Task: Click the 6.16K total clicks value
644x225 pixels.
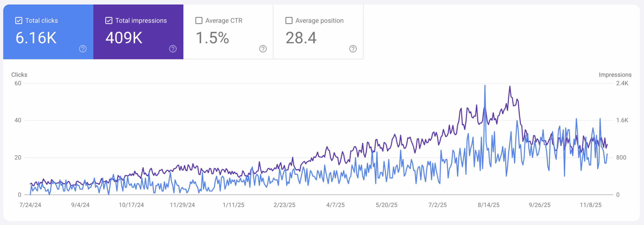Action: coord(36,38)
